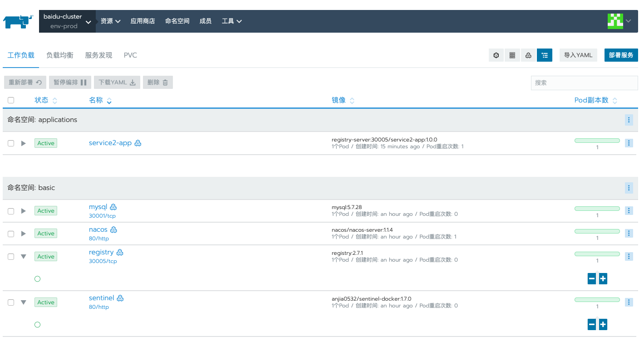Open the mysql 30001/tcp port link

(x=102, y=216)
